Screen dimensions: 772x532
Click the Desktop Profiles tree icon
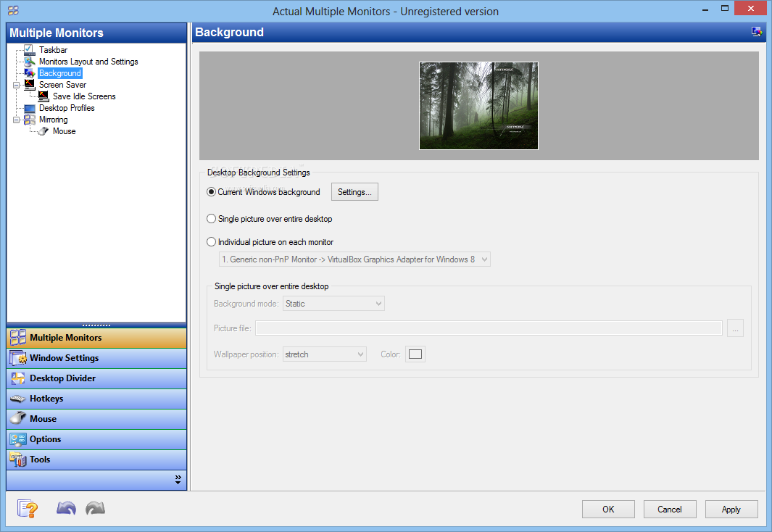tap(29, 108)
